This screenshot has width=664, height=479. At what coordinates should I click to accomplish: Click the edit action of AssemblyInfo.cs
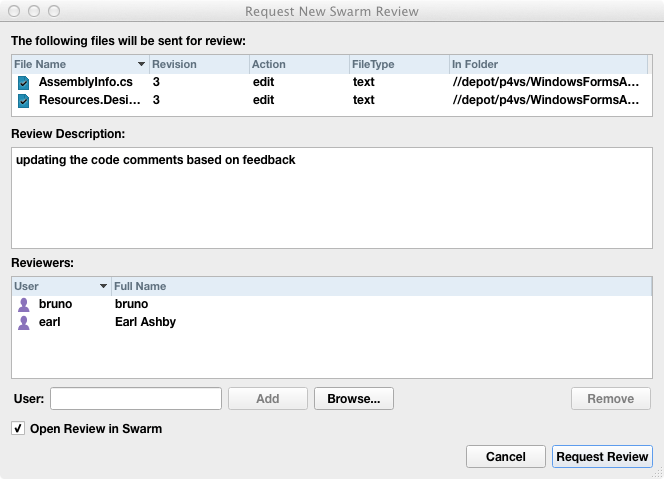coord(263,82)
